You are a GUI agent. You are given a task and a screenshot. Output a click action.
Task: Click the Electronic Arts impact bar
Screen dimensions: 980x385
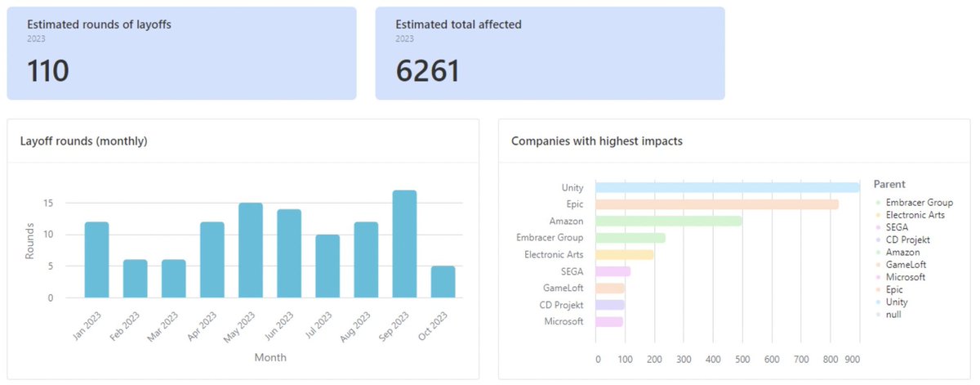[625, 254]
